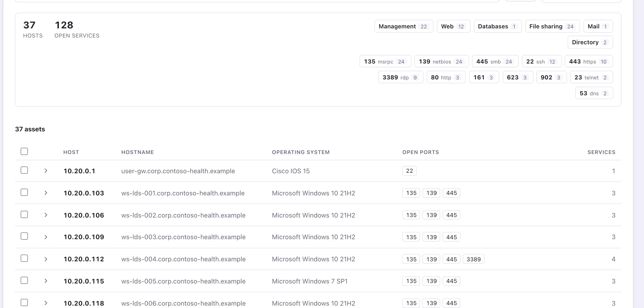This screenshot has width=644, height=308.
Task: Expand row for ws-lds-004 host
Action: [46, 259]
